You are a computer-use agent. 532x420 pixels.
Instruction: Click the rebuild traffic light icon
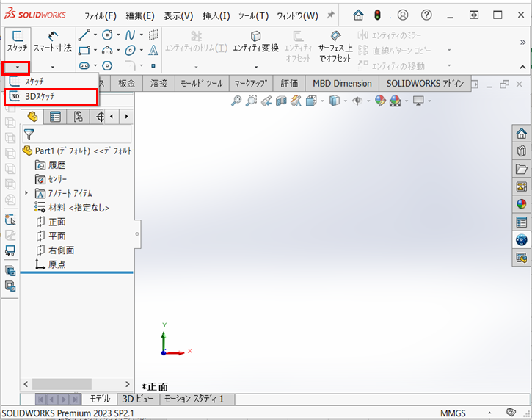pos(378,15)
